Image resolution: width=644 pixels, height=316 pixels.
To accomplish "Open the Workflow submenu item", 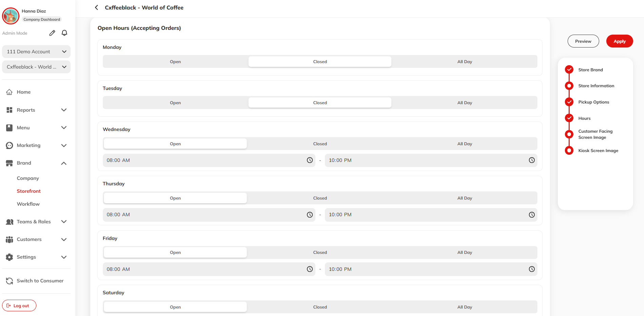I will 28,204.
